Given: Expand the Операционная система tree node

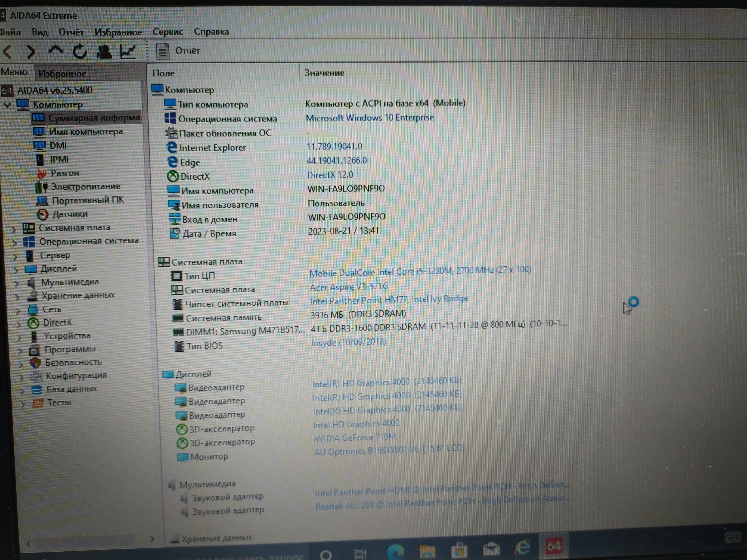Looking at the screenshot, I should (14, 243).
